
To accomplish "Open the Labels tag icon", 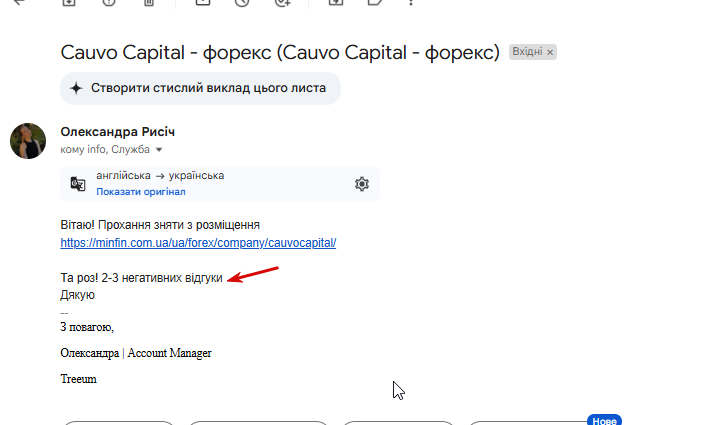I will (375, 2).
